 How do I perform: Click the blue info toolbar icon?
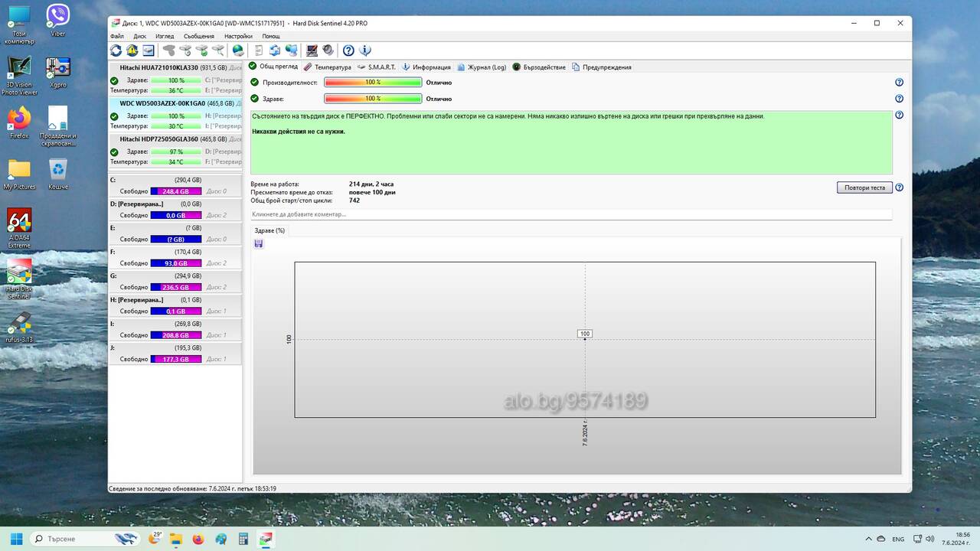365,51
